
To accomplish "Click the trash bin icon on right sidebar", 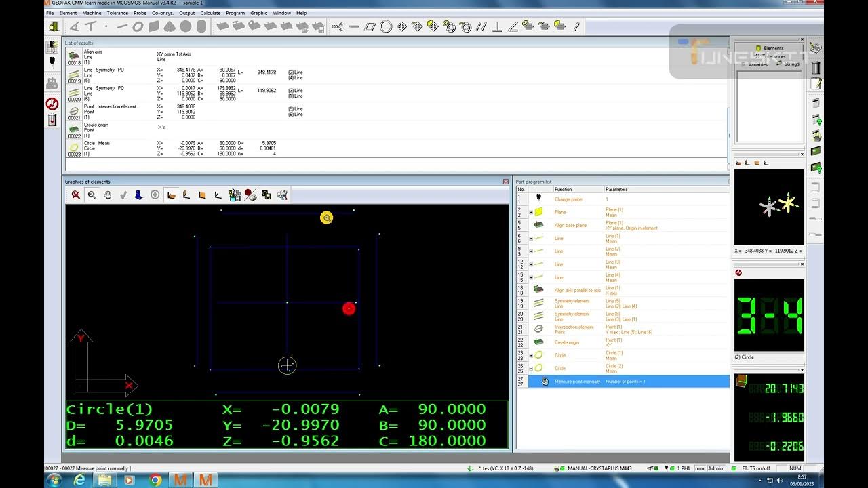I will click(x=816, y=68).
